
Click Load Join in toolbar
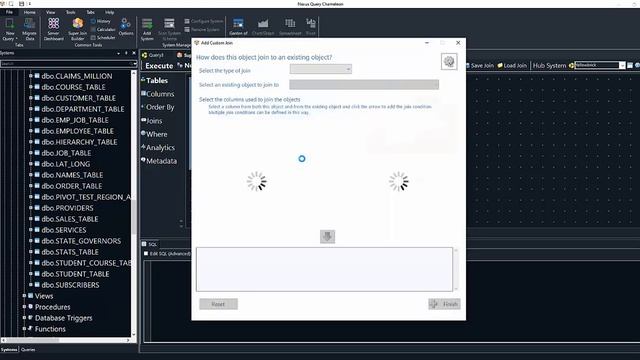(x=512, y=65)
